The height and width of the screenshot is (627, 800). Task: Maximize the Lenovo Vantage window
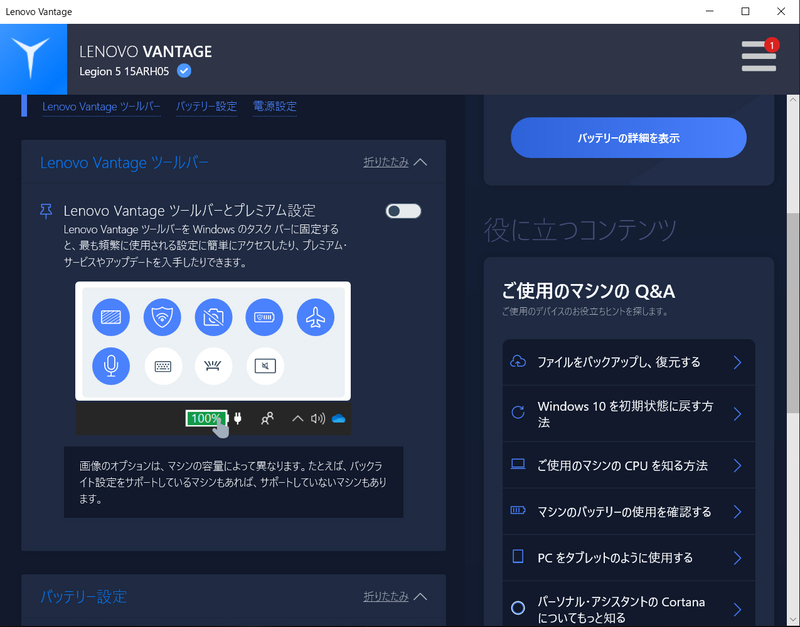coord(745,11)
